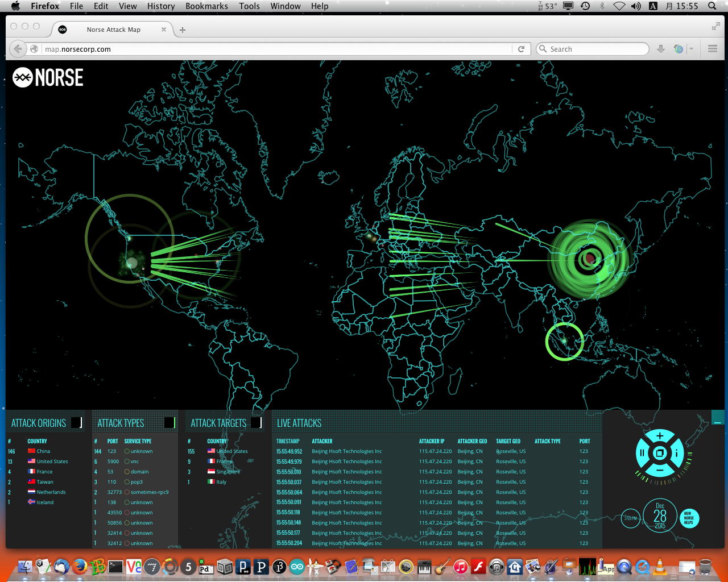Open the View menu
Viewport: 728px width, 582px height.
pyautogui.click(x=128, y=6)
